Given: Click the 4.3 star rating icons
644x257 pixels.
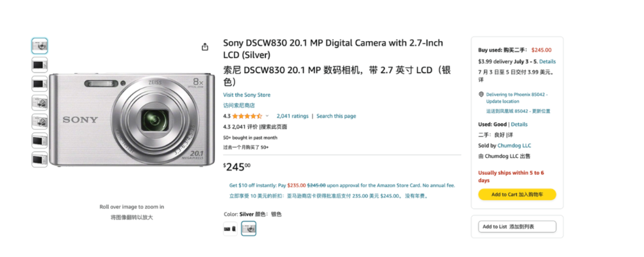Looking at the screenshot, I should pos(248,116).
